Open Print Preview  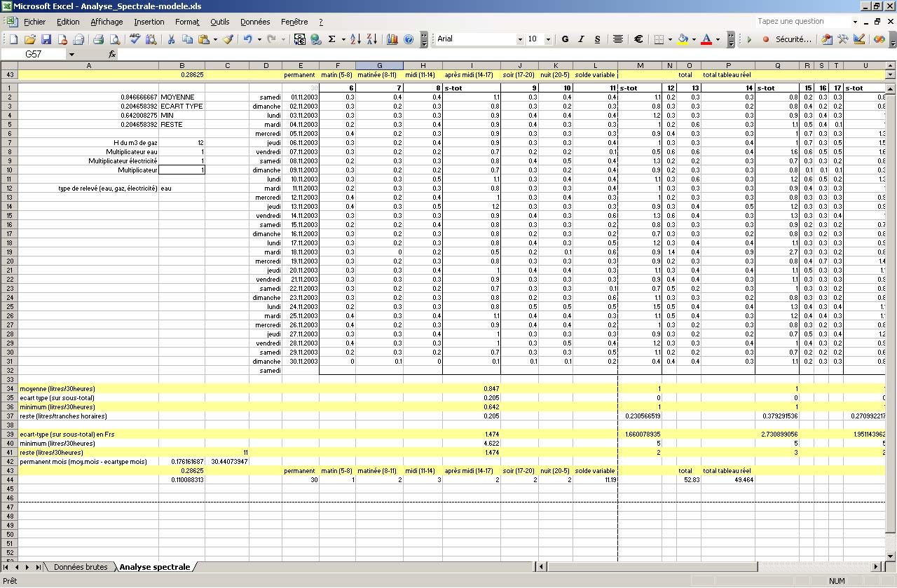[x=99, y=40]
